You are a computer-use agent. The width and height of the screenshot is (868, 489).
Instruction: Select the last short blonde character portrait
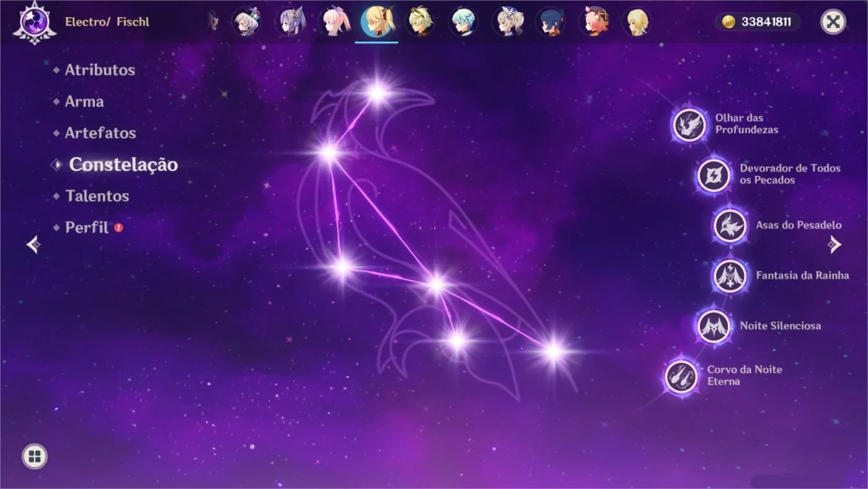[x=637, y=22]
